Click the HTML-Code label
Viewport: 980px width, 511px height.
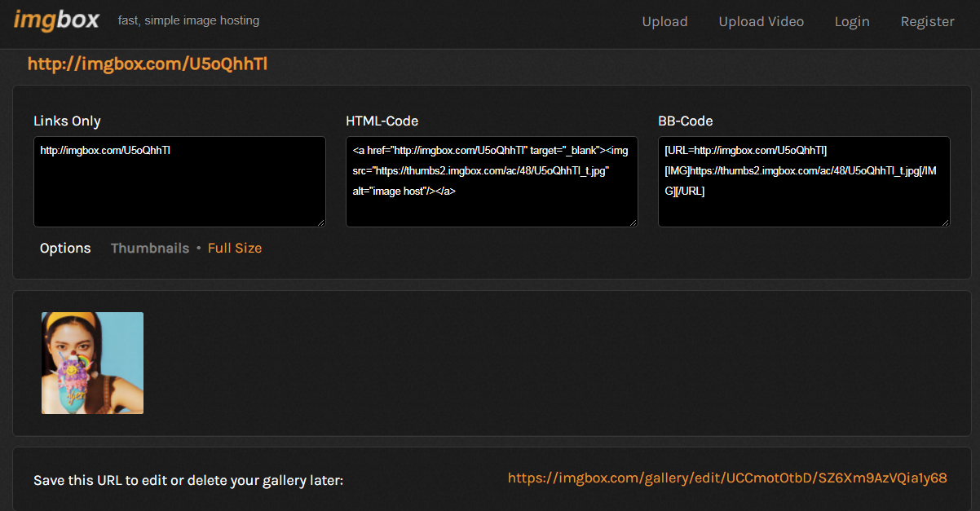(382, 121)
